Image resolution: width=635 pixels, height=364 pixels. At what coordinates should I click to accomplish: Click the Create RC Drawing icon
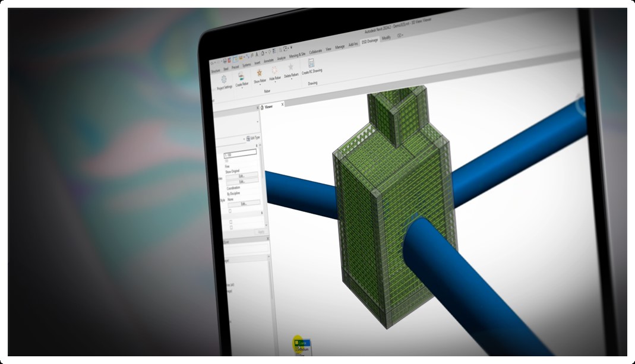(x=311, y=63)
